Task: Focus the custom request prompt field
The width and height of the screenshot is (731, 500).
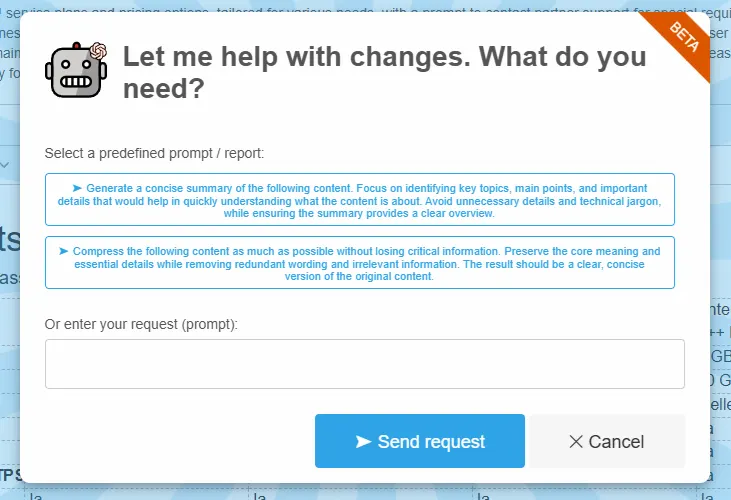Action: point(365,364)
